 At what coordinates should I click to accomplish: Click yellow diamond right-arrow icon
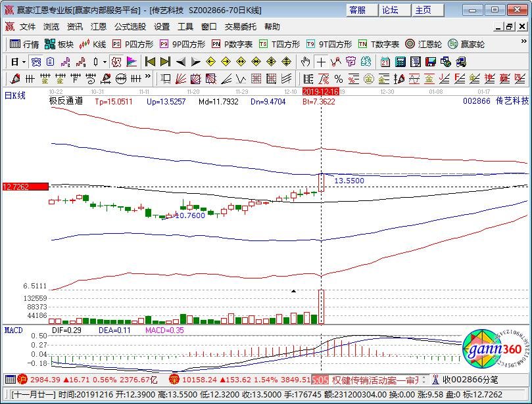[226, 62]
